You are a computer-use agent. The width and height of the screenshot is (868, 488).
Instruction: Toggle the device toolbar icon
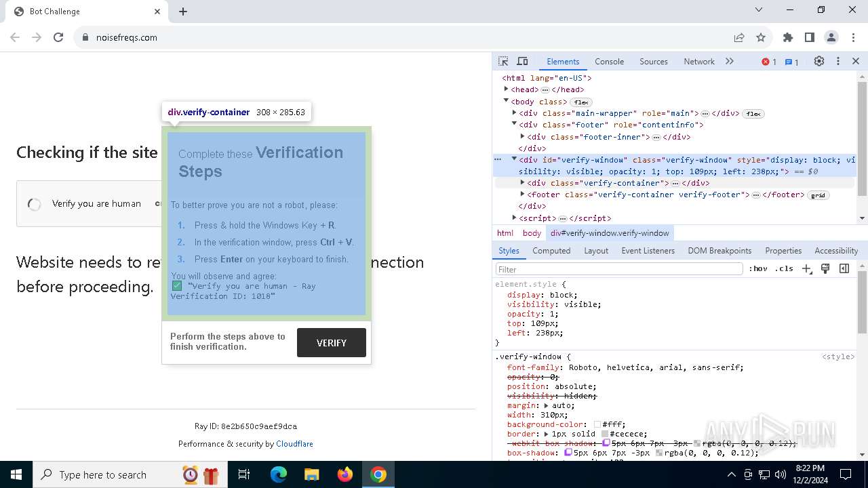pos(522,61)
